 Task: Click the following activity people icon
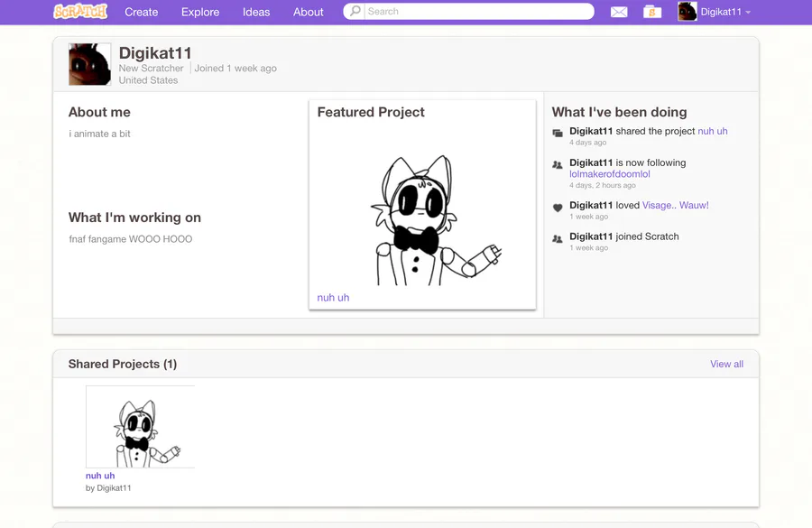[558, 165]
